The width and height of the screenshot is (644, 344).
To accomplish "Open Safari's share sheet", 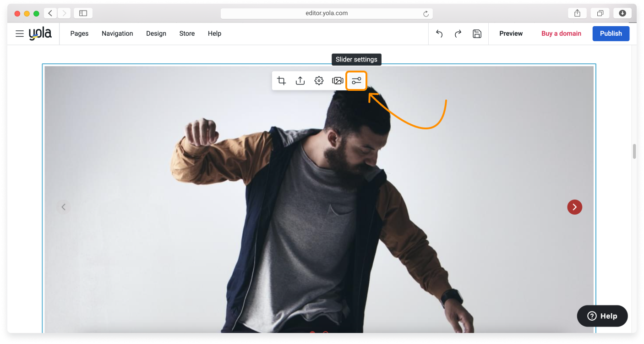I will [577, 13].
